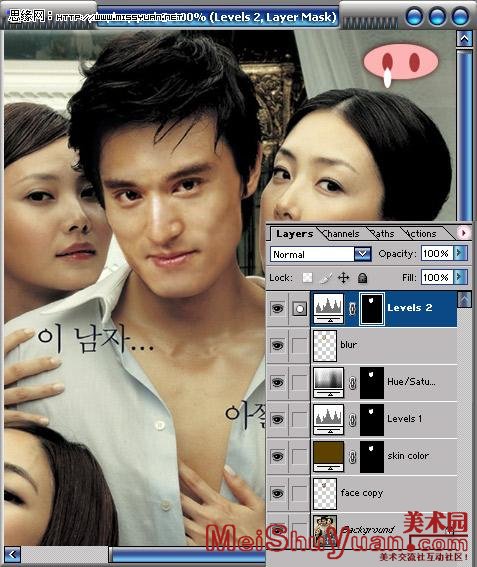477x567 pixels.
Task: Hide the blur layer
Action: pyautogui.click(x=277, y=346)
